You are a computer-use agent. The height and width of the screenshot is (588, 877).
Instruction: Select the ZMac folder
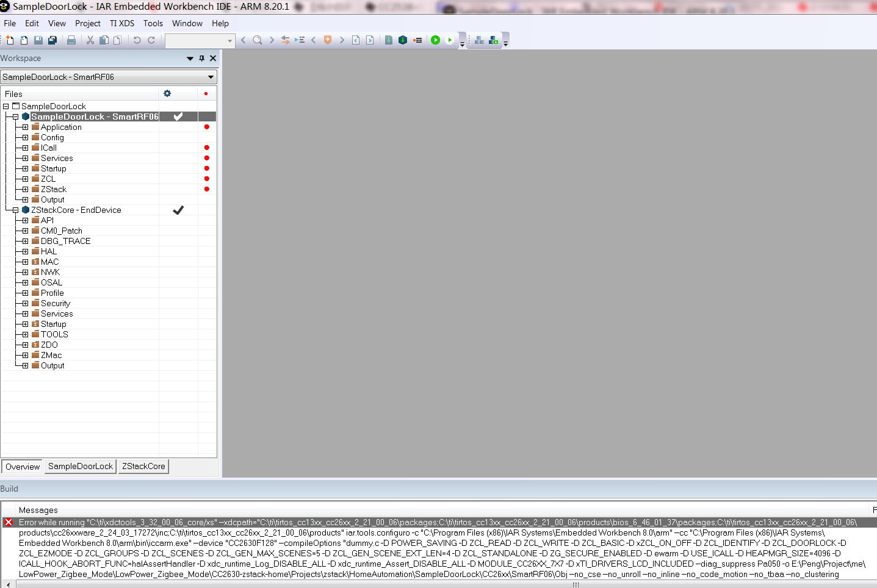click(51, 355)
